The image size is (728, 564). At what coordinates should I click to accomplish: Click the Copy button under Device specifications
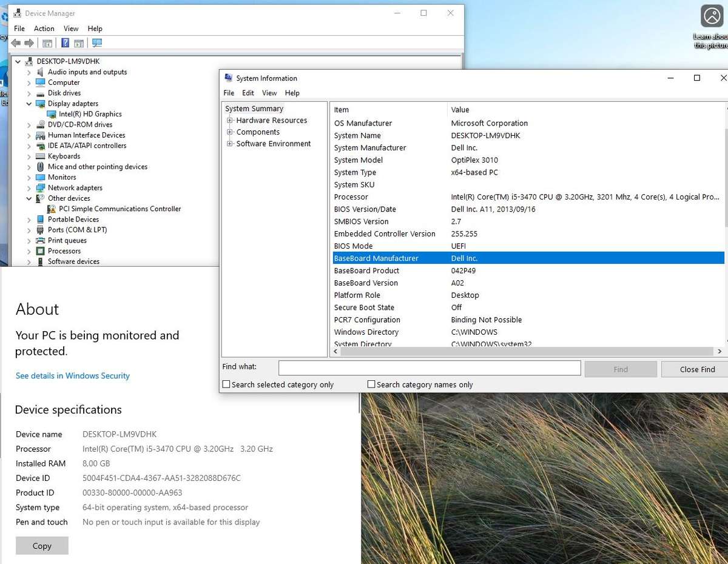(42, 546)
